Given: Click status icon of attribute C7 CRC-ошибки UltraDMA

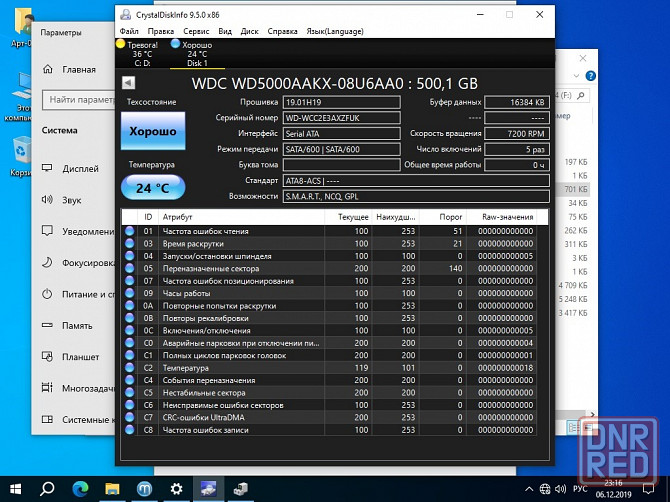Looking at the screenshot, I should click(x=129, y=417).
